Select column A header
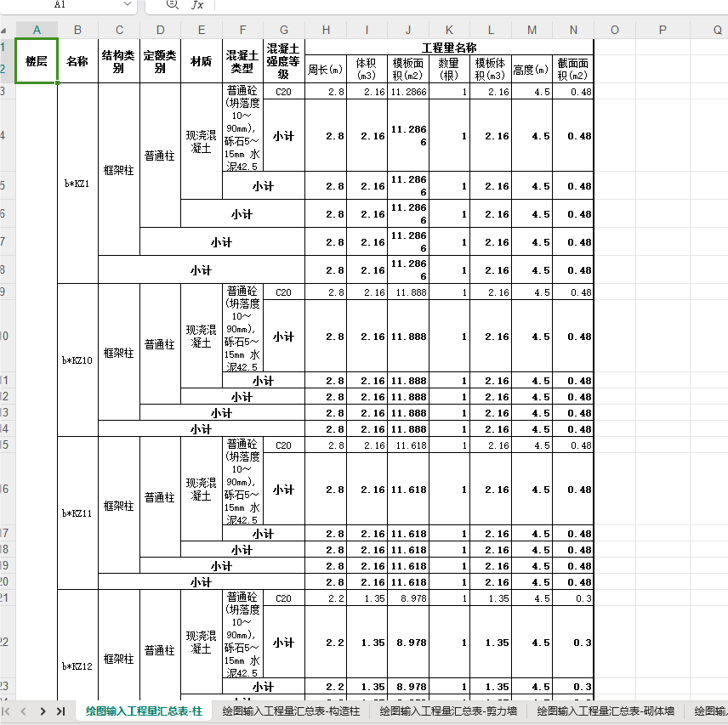728x725 pixels. pos(37,30)
